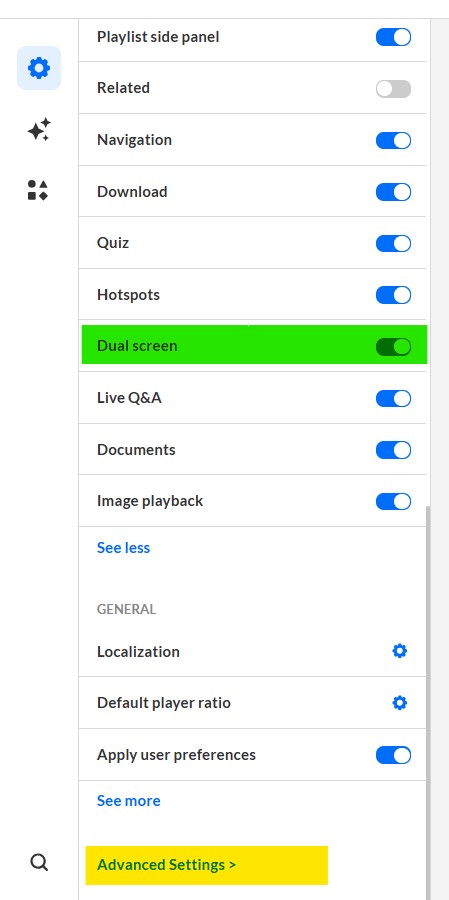449x900 pixels.
Task: Toggle the Quiz switch
Action: click(393, 243)
